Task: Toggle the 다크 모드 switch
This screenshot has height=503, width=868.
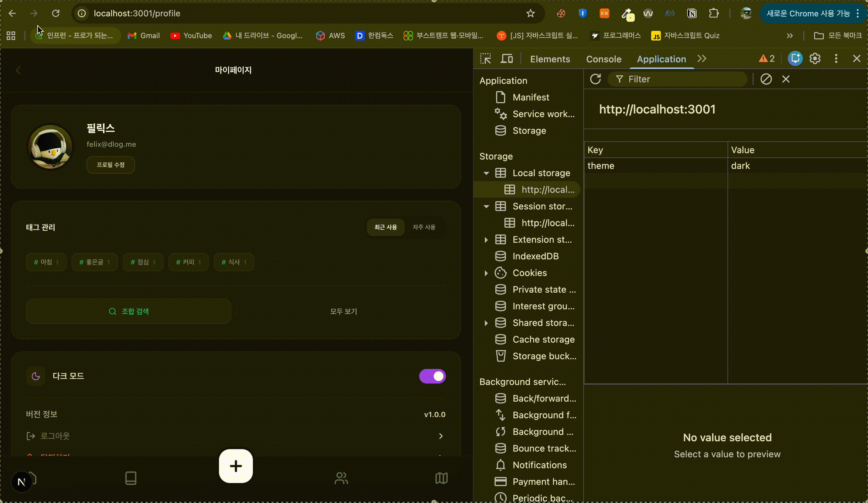Action: (x=432, y=376)
